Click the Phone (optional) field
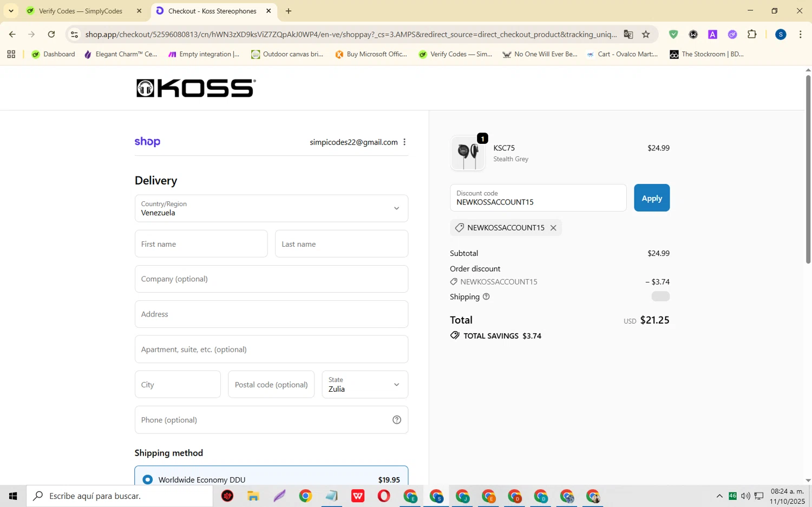 (x=271, y=420)
